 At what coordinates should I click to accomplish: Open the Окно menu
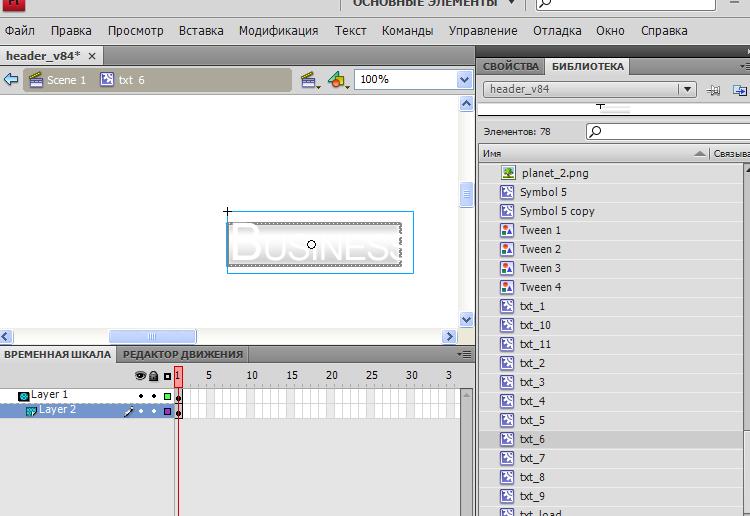click(610, 31)
